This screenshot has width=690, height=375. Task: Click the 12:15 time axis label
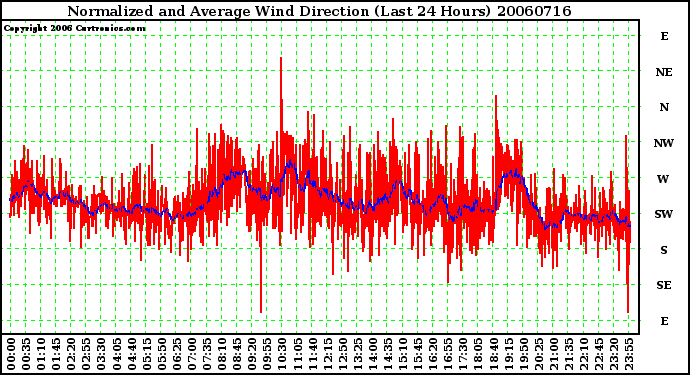pyautogui.click(x=327, y=354)
